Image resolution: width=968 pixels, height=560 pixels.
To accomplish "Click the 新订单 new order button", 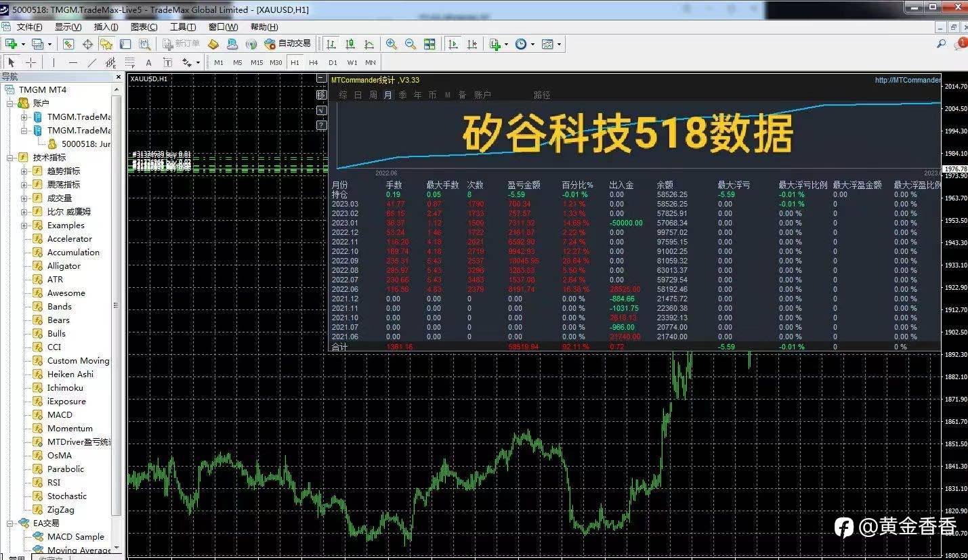I will pos(181,44).
